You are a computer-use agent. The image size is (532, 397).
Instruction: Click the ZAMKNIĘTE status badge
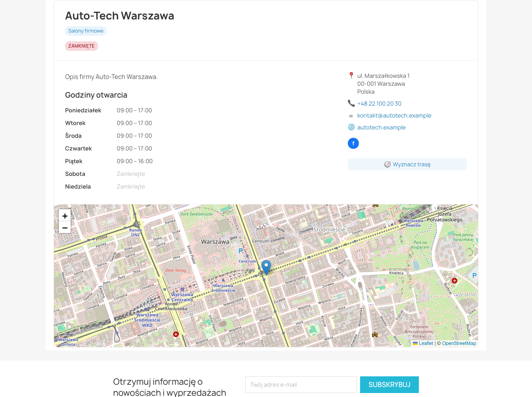pos(81,46)
